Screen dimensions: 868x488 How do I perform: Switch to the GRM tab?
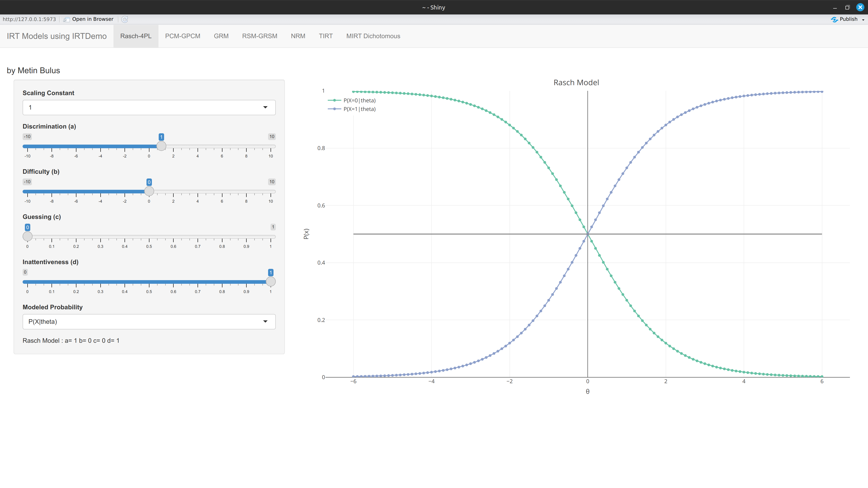221,36
